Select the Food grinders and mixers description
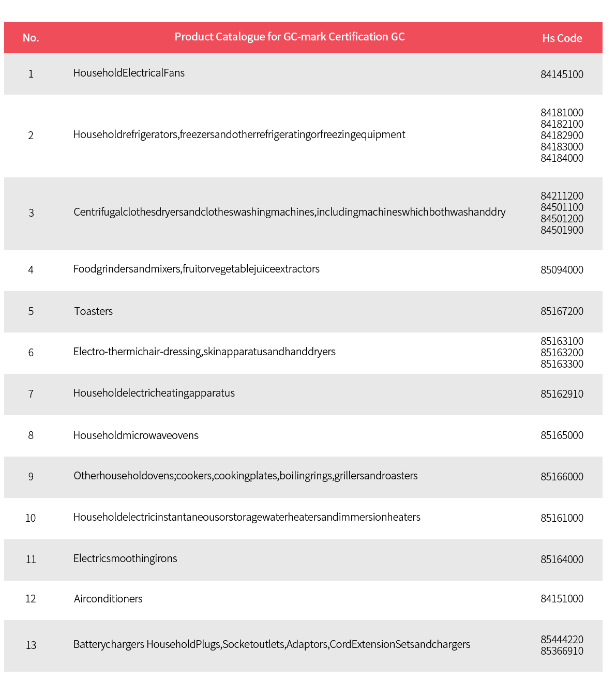Screen dimensions: 616x681 [197, 269]
